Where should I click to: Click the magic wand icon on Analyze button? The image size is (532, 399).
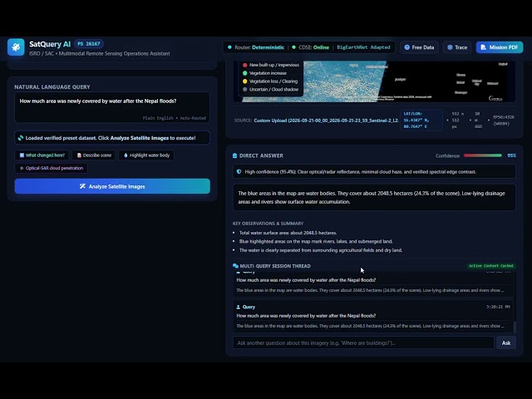pyautogui.click(x=82, y=186)
